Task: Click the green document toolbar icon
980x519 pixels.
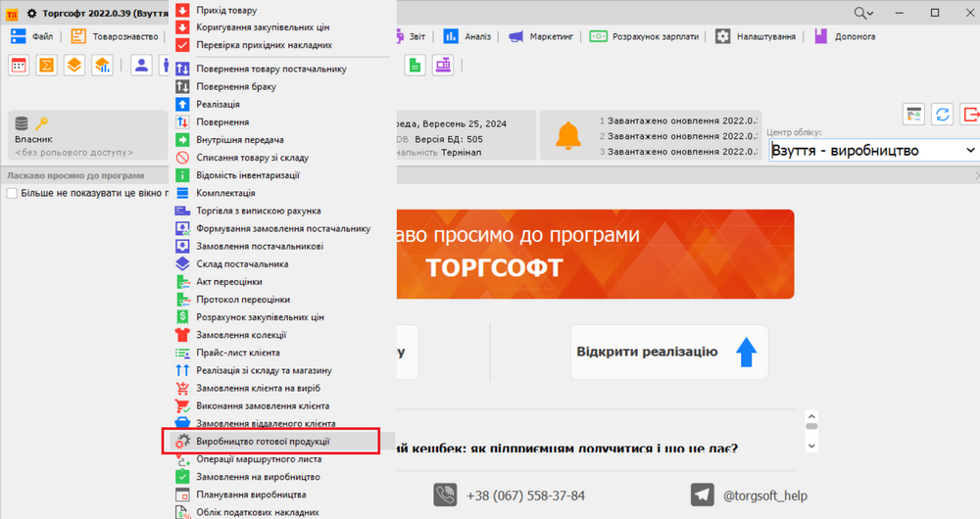Action: click(416, 65)
